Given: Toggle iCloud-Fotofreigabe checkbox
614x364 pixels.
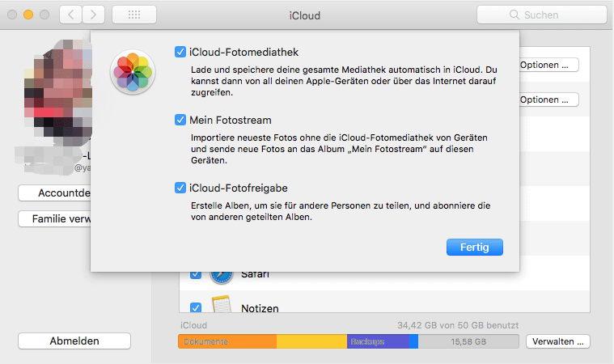Looking at the screenshot, I should click(x=180, y=188).
